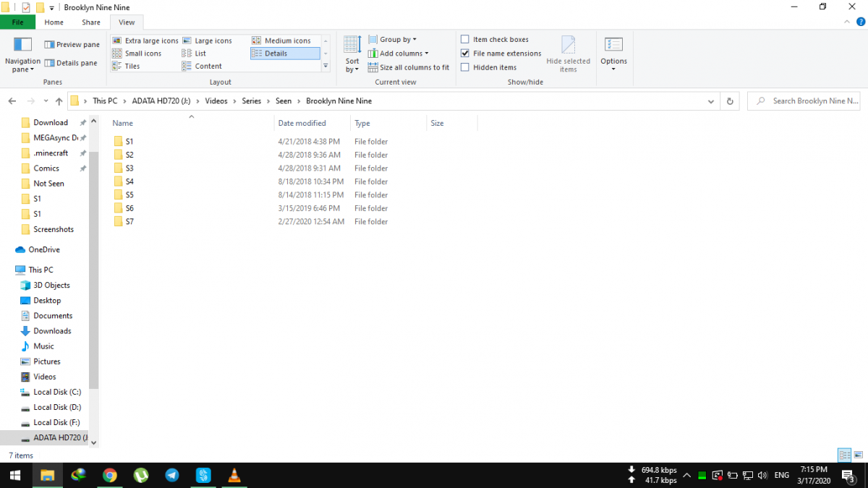Select the Details layout
The height and width of the screenshot is (488, 868).
coord(285,53)
